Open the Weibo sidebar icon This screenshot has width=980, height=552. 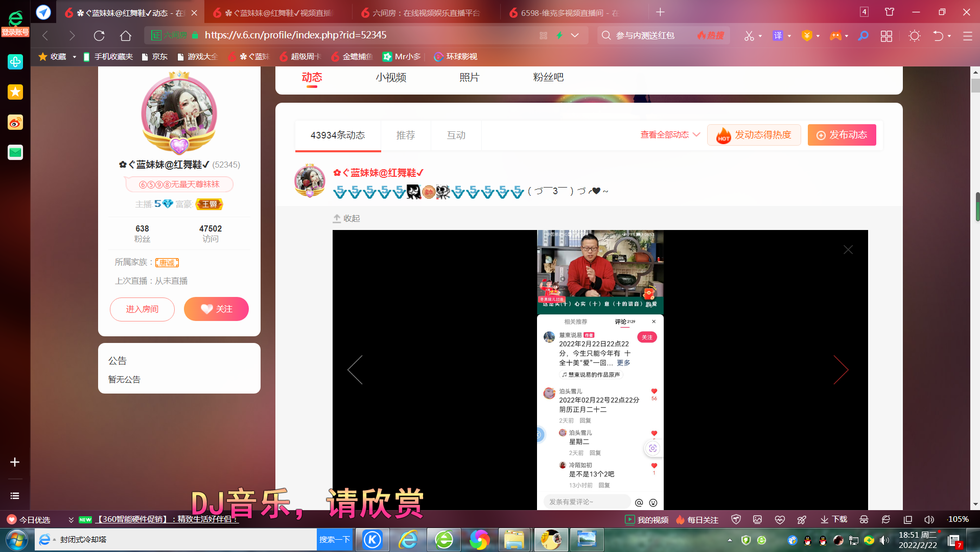[x=15, y=122]
